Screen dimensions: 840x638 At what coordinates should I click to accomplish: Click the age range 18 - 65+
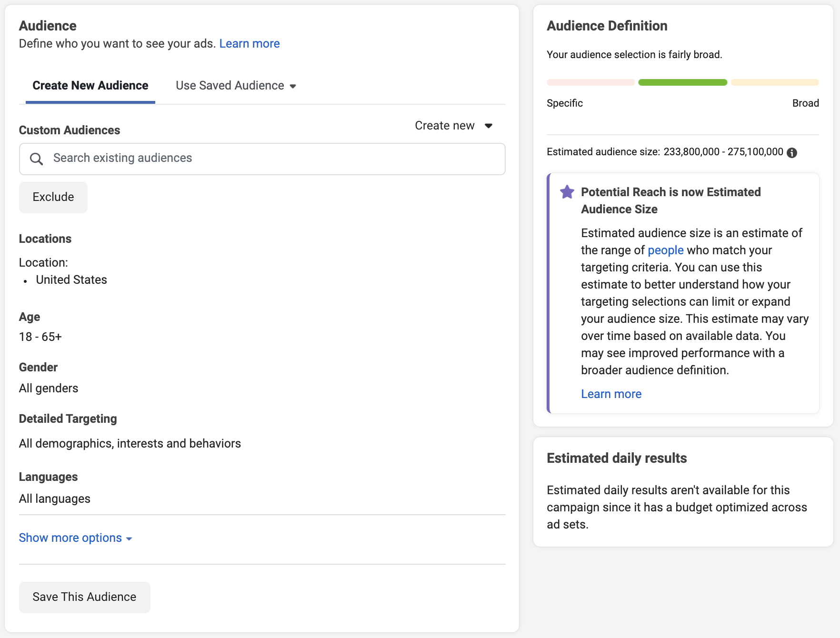40,337
